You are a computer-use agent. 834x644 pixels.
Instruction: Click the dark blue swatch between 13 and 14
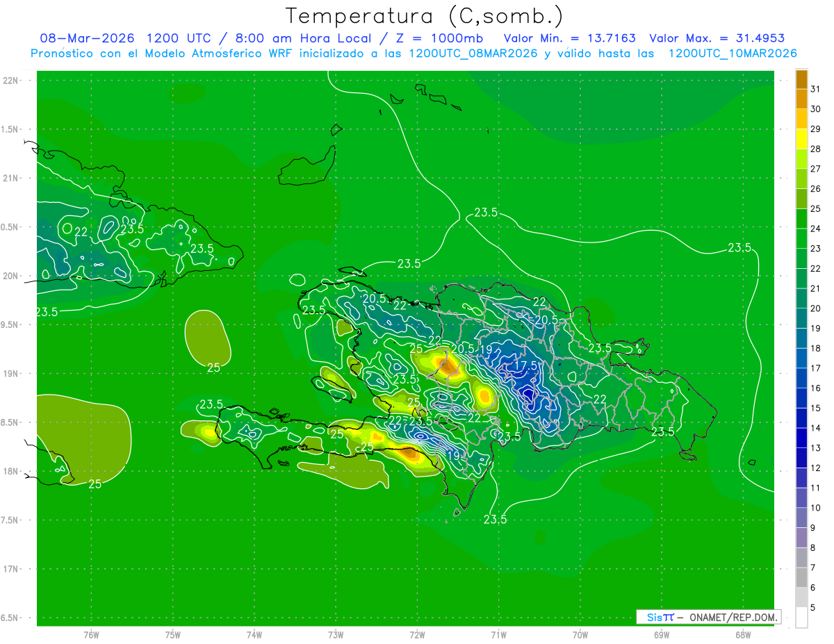point(801,438)
